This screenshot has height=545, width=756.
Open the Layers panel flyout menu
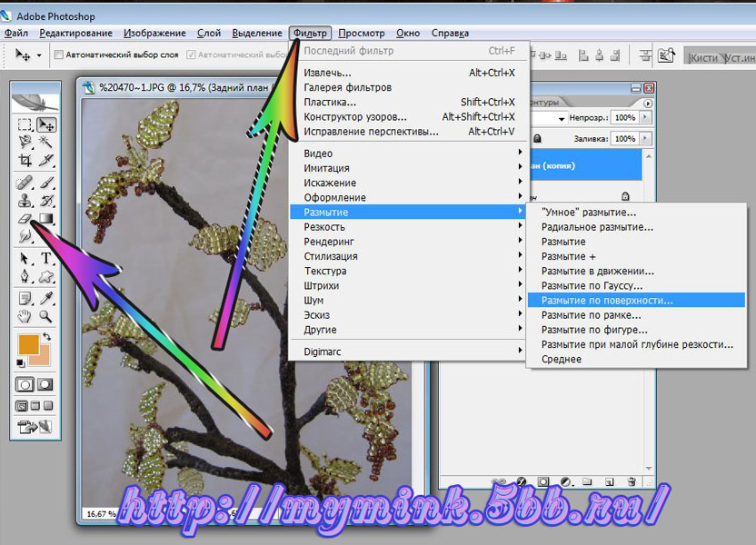(648, 104)
